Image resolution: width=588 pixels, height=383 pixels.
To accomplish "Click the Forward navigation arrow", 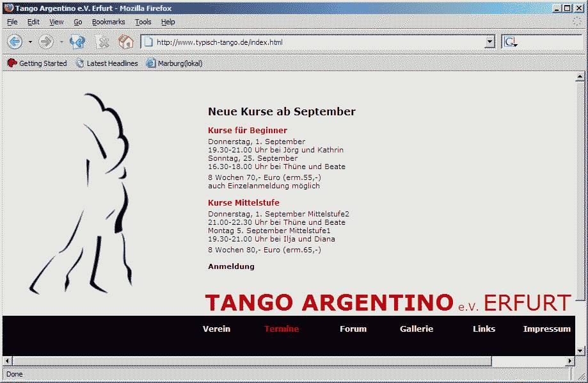I will pyautogui.click(x=45, y=42).
